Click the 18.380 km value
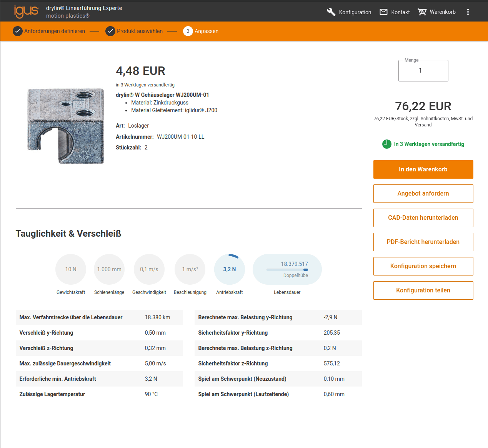Image resolution: width=488 pixels, height=448 pixels. tap(157, 317)
